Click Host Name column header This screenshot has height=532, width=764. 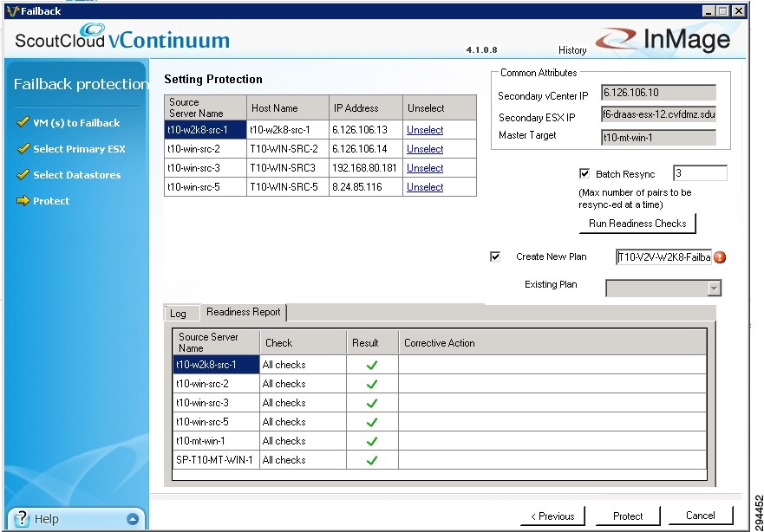tap(287, 108)
